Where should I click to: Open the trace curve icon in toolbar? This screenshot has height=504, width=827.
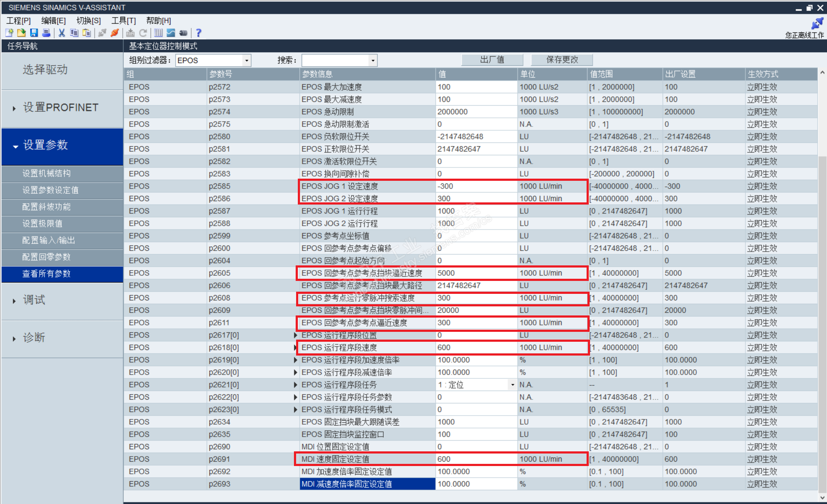[x=171, y=33]
